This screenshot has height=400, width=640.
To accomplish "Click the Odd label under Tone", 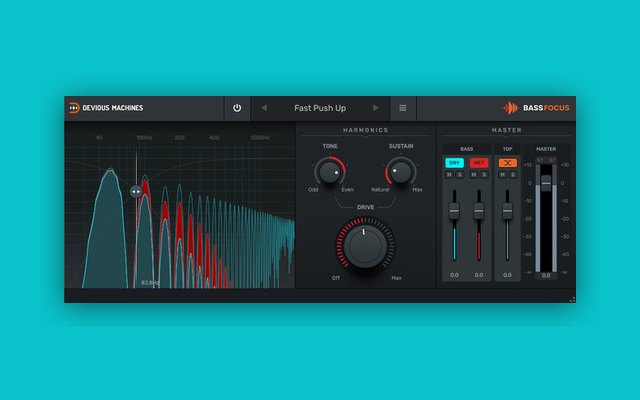I will (313, 190).
